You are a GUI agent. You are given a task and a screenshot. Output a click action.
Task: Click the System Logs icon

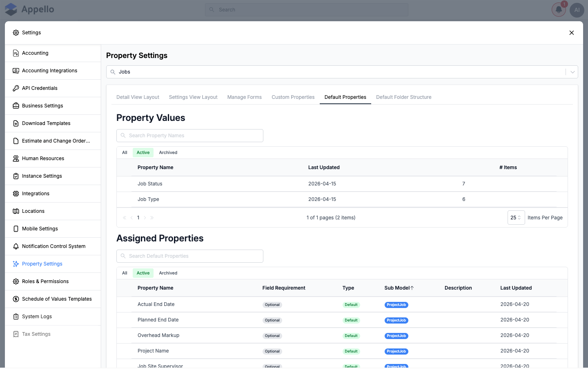coord(16,317)
